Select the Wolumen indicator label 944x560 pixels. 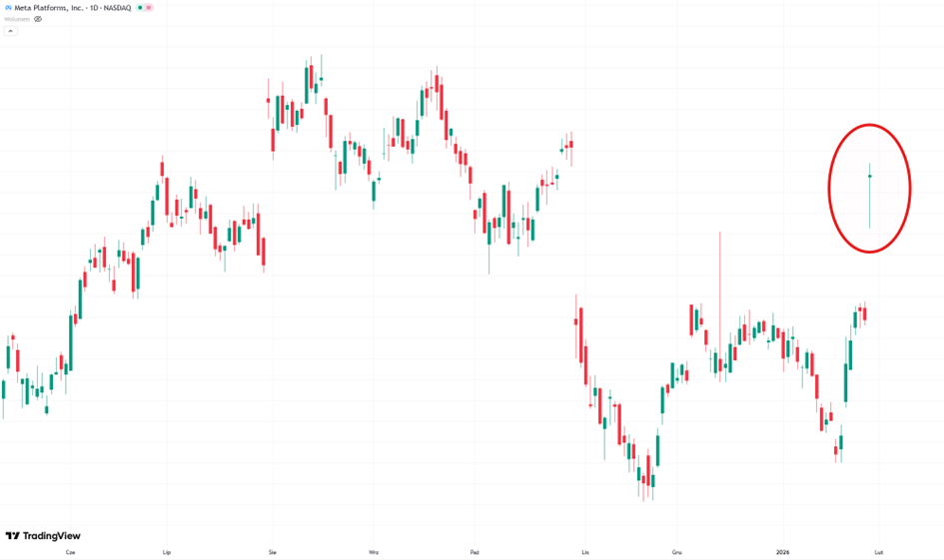pos(17,19)
